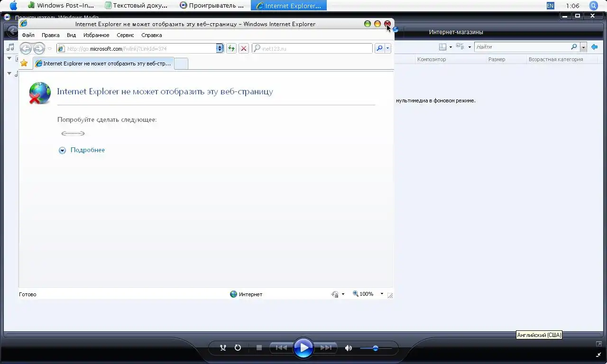This screenshot has width=607, height=364.
Task: Click the diagnose connection button under suggestions
Action: (73, 133)
